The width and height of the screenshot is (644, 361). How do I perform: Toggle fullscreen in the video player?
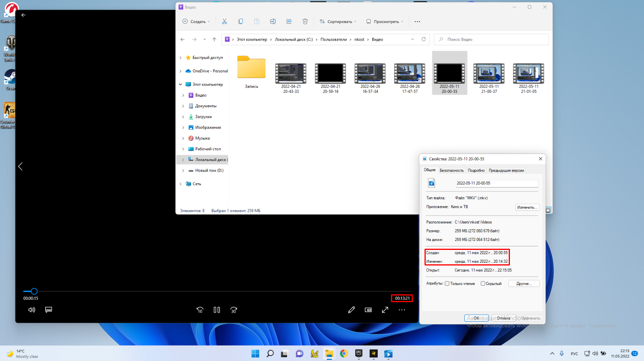(385, 310)
